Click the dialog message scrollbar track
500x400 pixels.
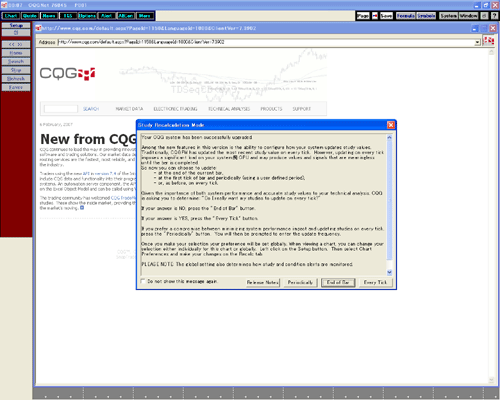(389, 264)
